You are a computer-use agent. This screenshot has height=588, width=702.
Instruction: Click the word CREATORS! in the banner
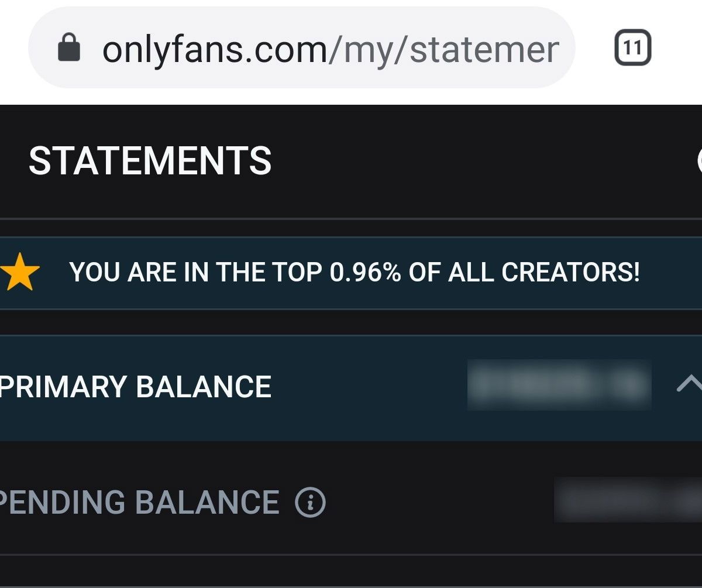570,273
